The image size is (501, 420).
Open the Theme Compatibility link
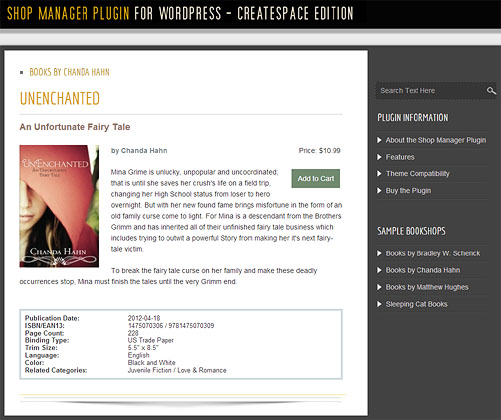[x=417, y=174]
